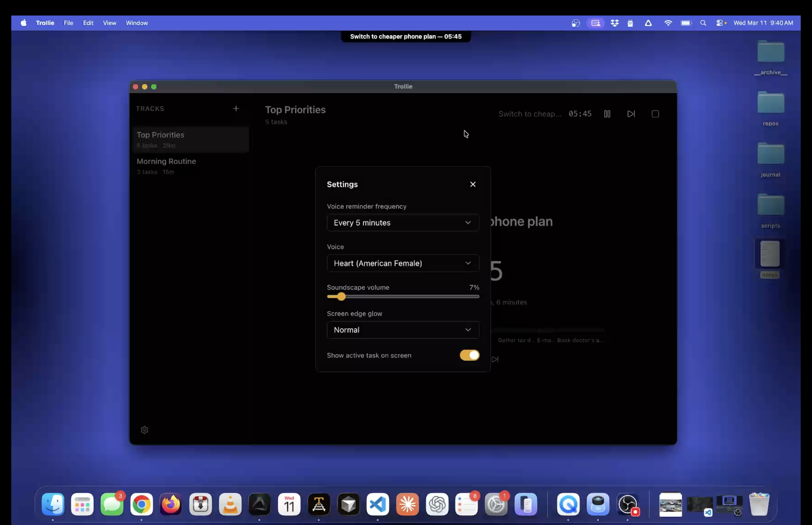The height and width of the screenshot is (525, 812).
Task: Click the floating active task banner
Action: coord(406,36)
